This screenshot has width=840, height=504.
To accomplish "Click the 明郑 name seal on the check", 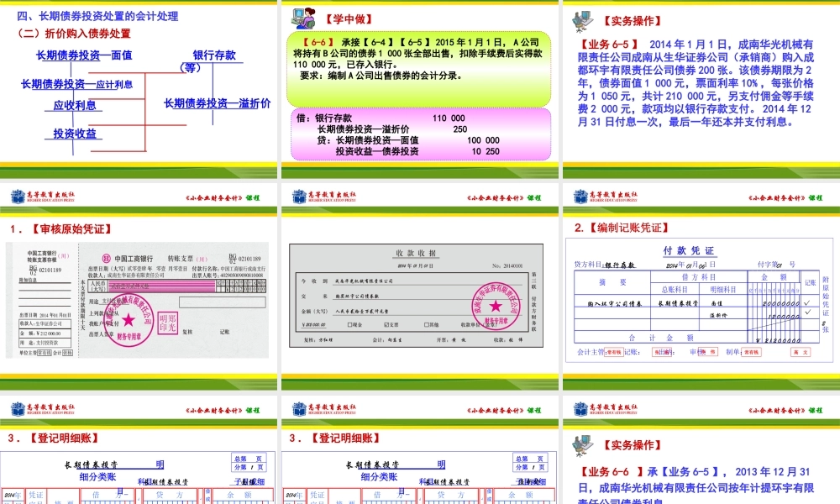I will pos(168,321).
